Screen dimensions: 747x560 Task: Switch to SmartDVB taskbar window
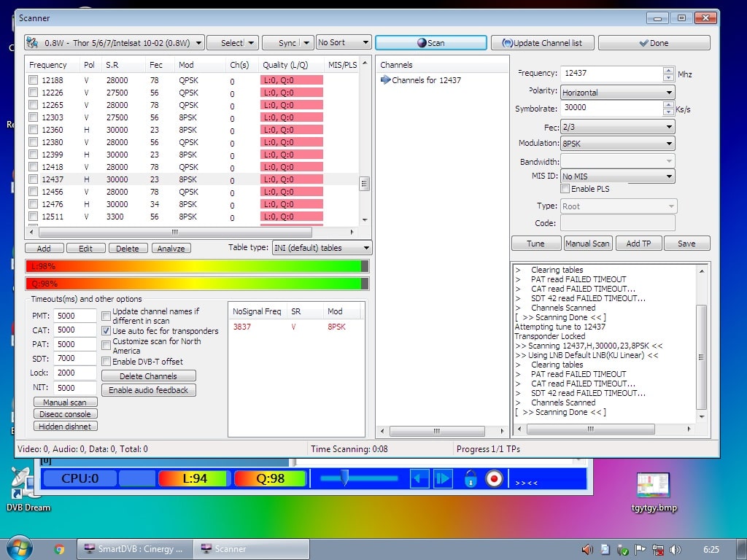135,549
